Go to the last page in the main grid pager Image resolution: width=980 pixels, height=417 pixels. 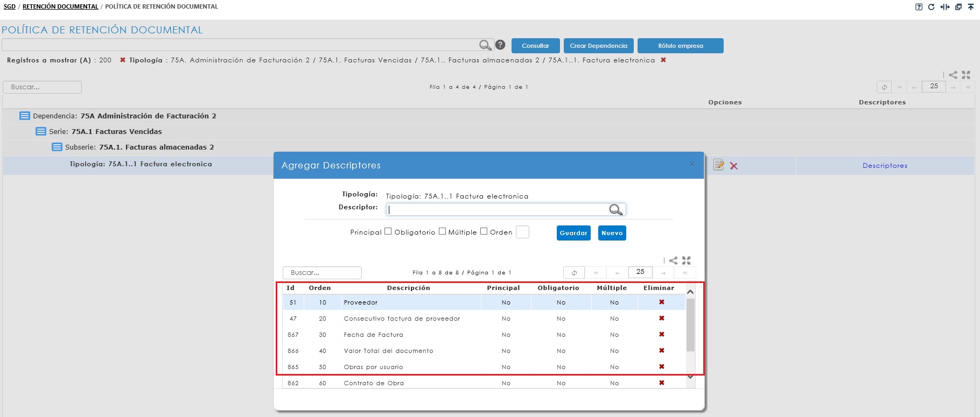pyautogui.click(x=968, y=87)
